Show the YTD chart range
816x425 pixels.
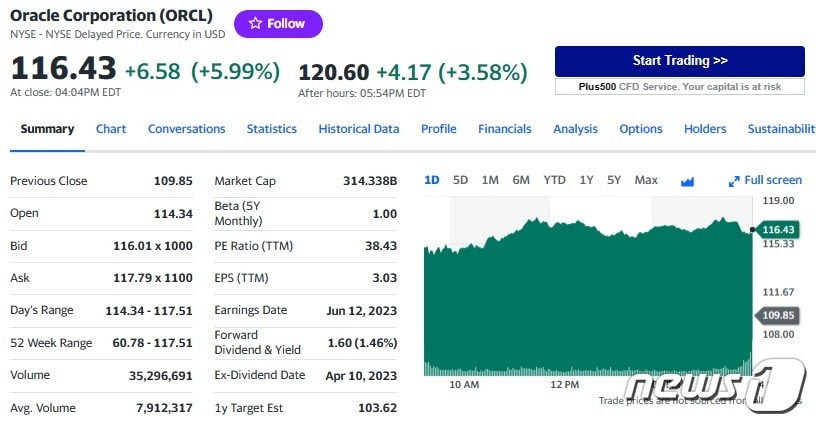(554, 180)
